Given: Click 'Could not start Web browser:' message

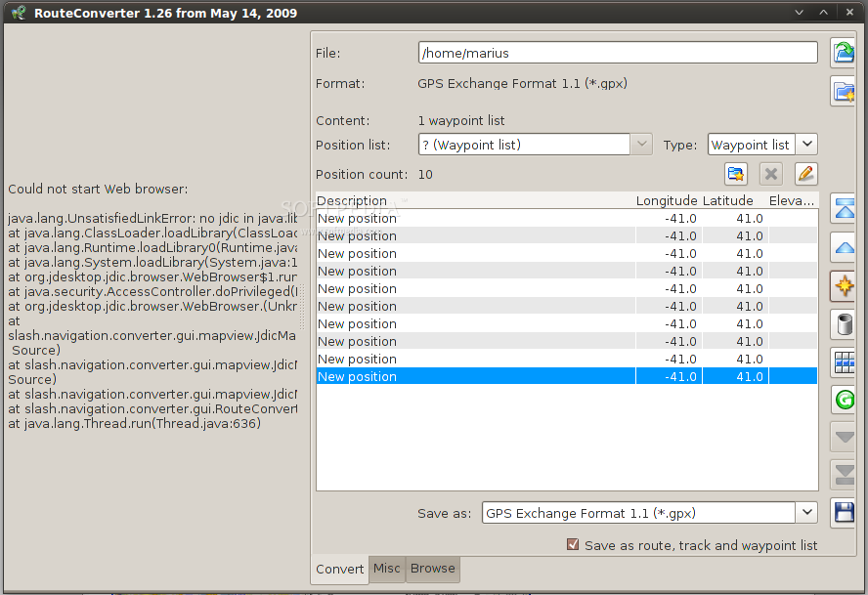Looking at the screenshot, I should pyautogui.click(x=98, y=190).
